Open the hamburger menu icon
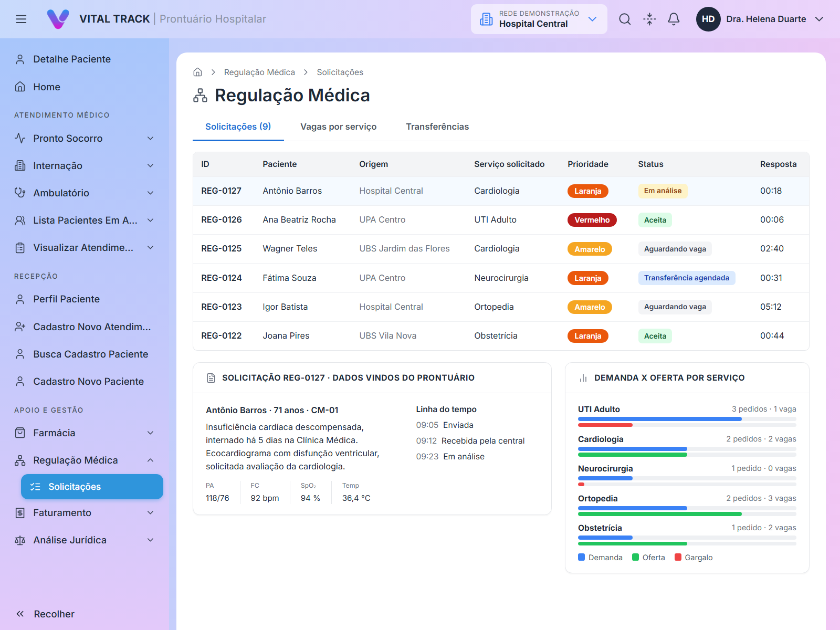The image size is (840, 630). [x=21, y=19]
